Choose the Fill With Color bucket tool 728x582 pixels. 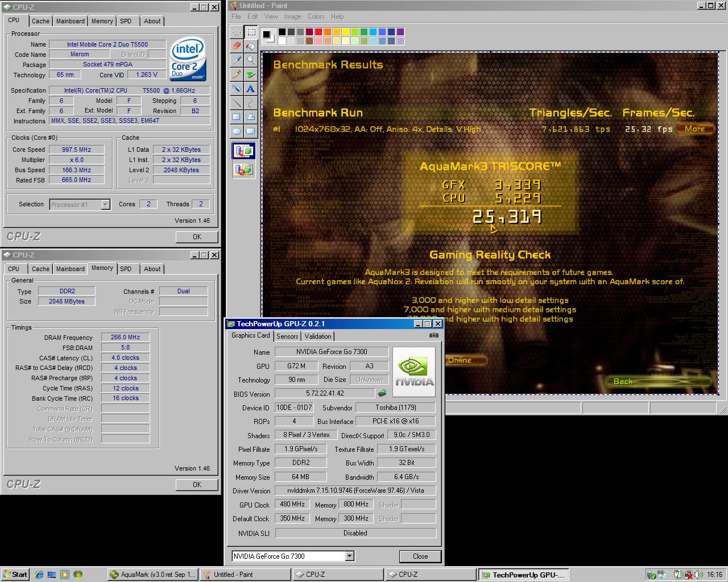coord(251,46)
